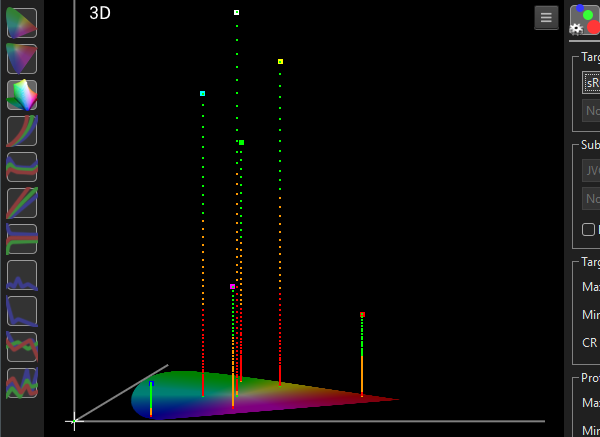Open the hamburger menu in the 3D view
This screenshot has height=437, width=600.
(x=545, y=18)
